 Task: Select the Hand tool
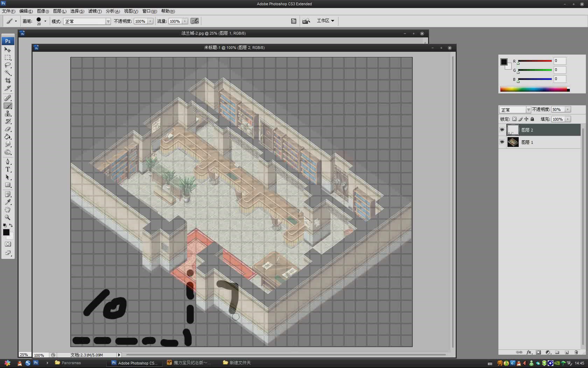[x=8, y=210]
